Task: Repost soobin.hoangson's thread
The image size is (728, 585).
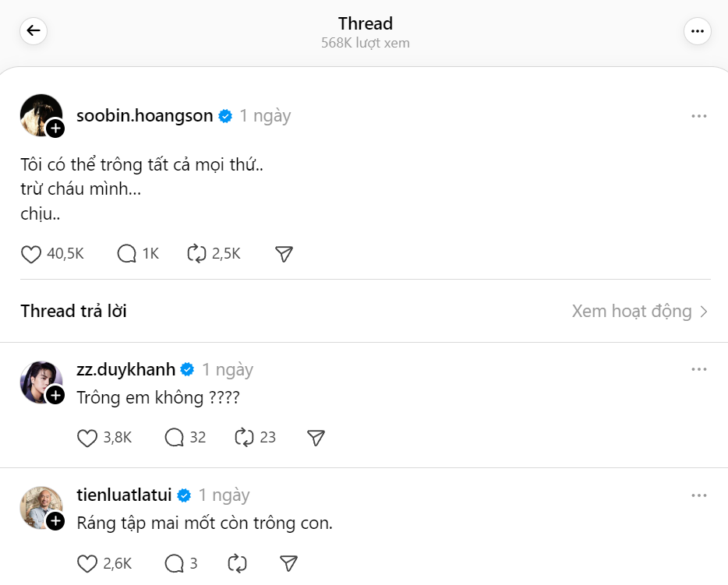Action: point(197,253)
